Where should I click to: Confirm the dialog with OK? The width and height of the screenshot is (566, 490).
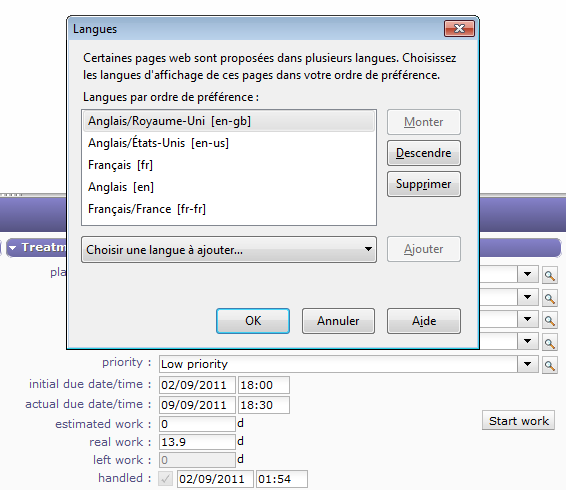point(253,321)
